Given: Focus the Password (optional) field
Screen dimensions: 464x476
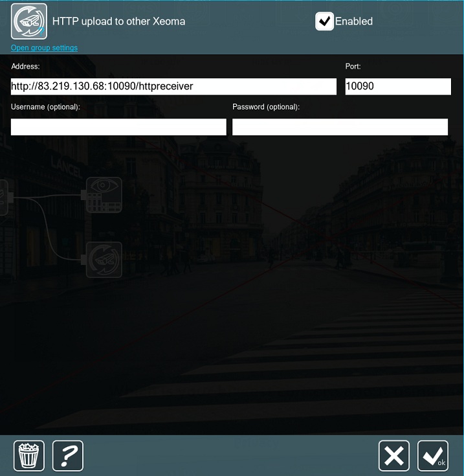Looking at the screenshot, I should coord(340,127).
